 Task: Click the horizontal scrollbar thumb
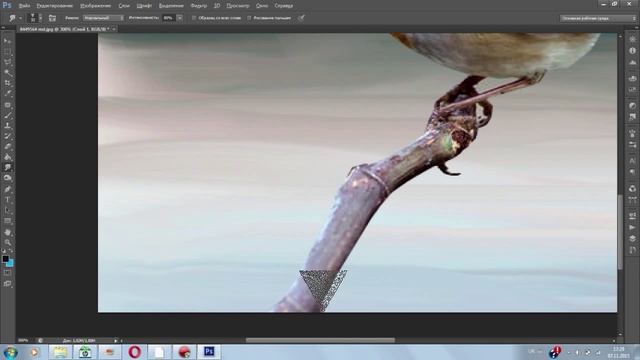point(320,340)
